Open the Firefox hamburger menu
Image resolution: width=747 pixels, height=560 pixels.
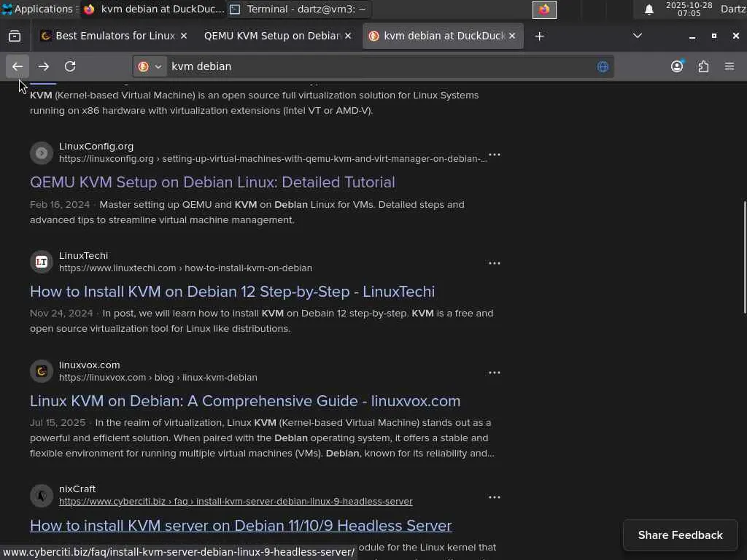coord(729,66)
